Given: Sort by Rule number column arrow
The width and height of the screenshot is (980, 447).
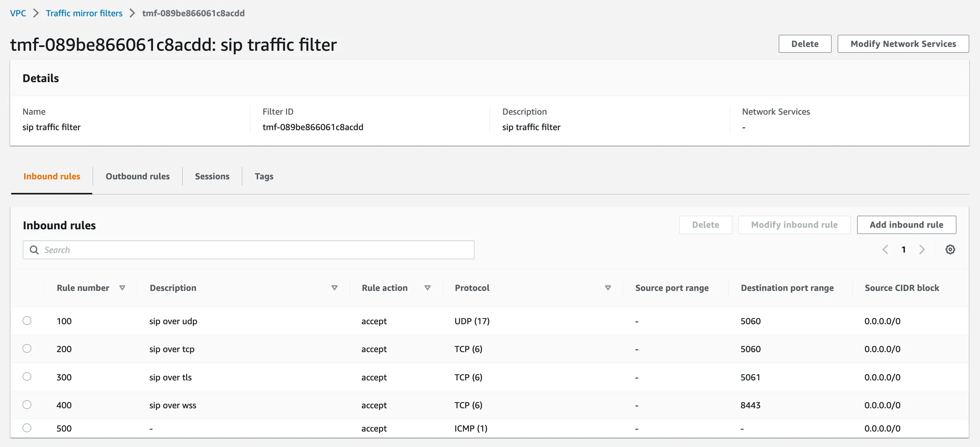Looking at the screenshot, I should coord(122,288).
